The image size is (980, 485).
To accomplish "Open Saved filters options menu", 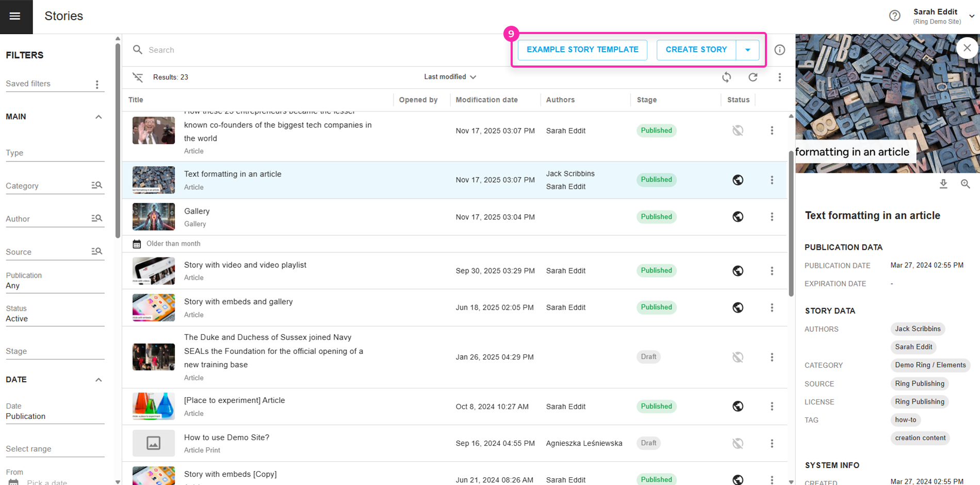I will pos(97,85).
